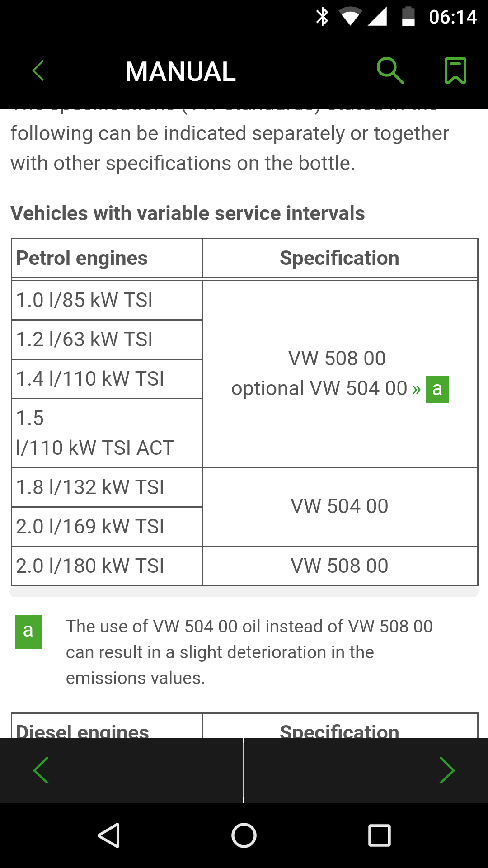The height and width of the screenshot is (868, 488).
Task: Tap the green back arrow in header
Action: [x=38, y=71]
